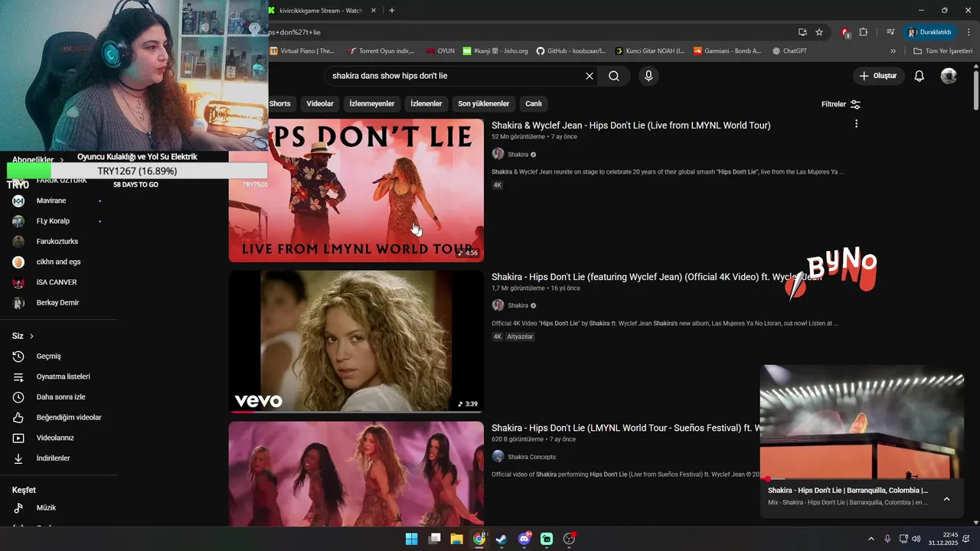
Task: Select the Videolar filter chip
Action: click(x=320, y=104)
